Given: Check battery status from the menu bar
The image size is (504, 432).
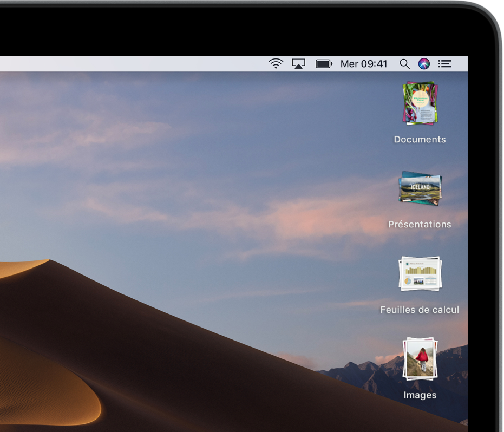Looking at the screenshot, I should 324,63.
